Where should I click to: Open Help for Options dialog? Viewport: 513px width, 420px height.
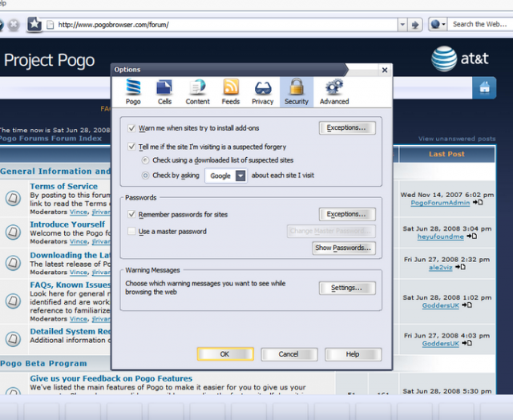[353, 354]
